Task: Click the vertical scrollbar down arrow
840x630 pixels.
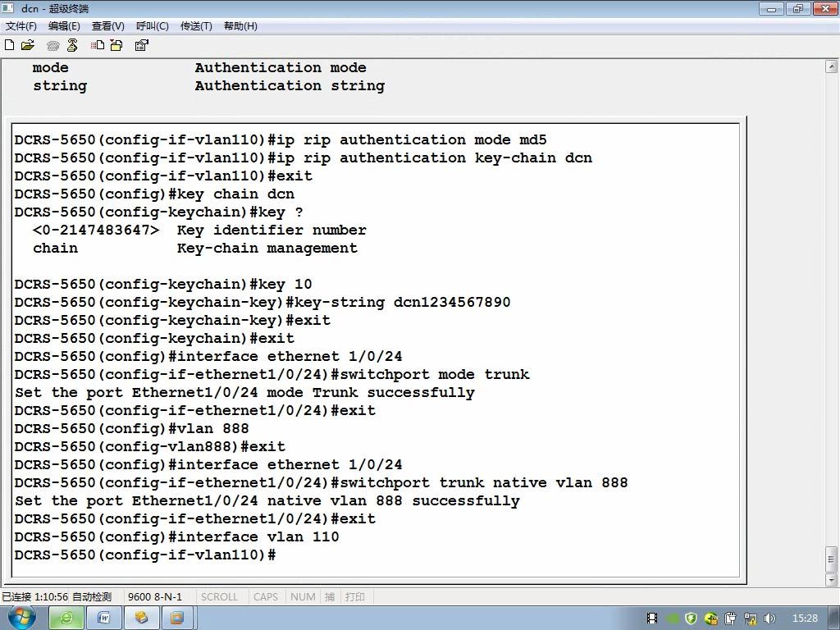Action: pyautogui.click(x=832, y=580)
